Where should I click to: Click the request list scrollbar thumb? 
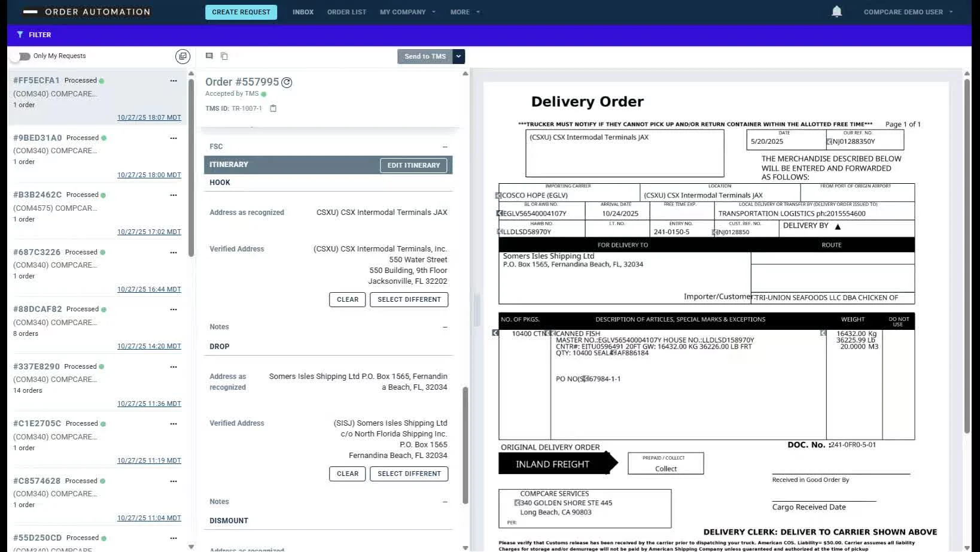pyautogui.click(x=191, y=168)
